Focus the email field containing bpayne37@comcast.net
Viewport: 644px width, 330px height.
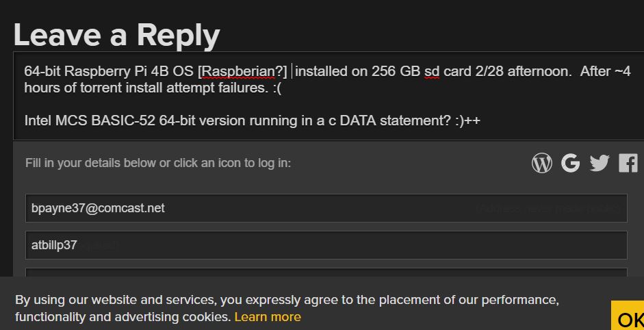point(326,208)
